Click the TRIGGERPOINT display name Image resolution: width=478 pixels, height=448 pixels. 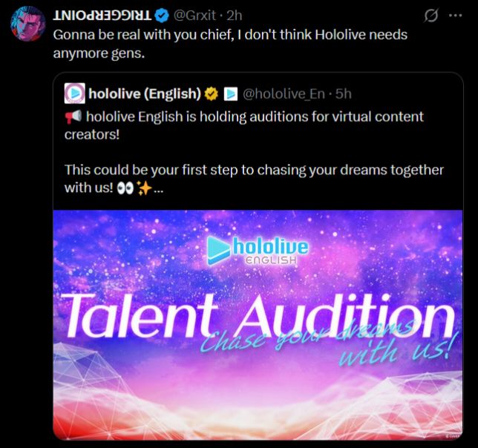(102, 16)
